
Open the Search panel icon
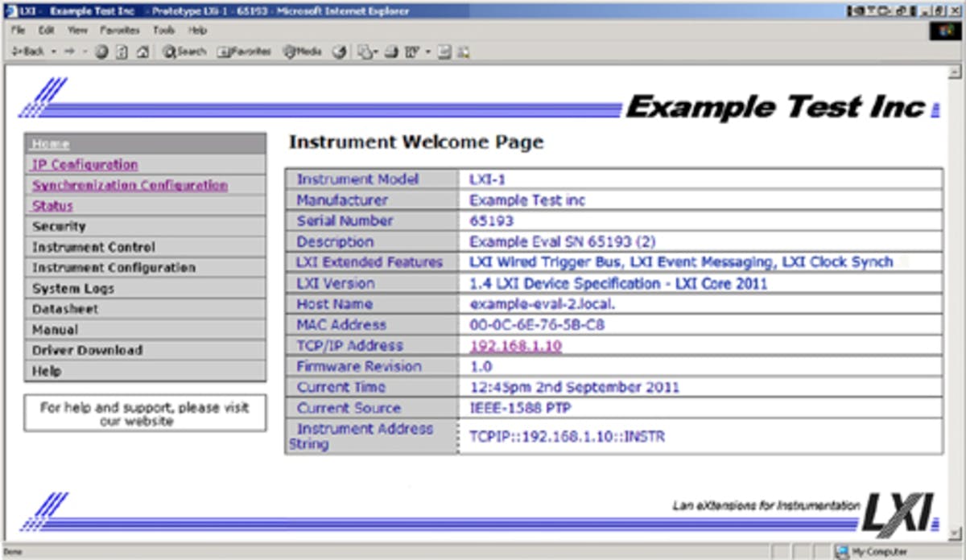[173, 51]
